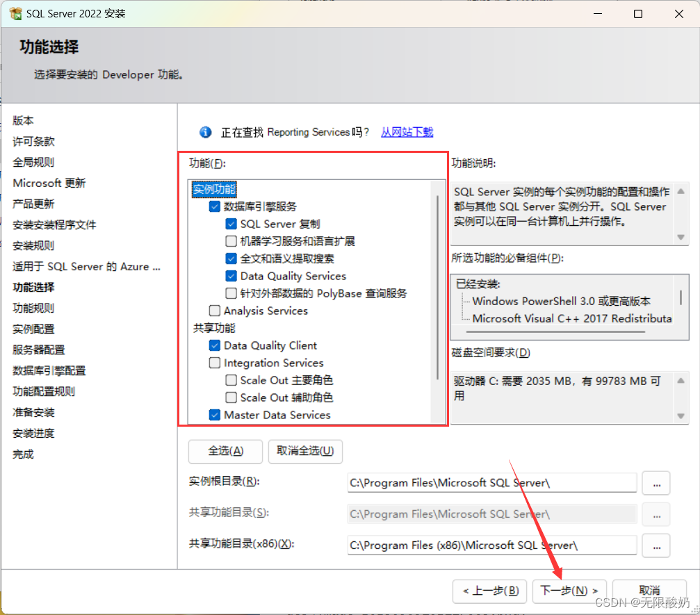Browse for instance root directory with ellipsis button
Image resolution: width=700 pixels, height=615 pixels.
tap(656, 483)
